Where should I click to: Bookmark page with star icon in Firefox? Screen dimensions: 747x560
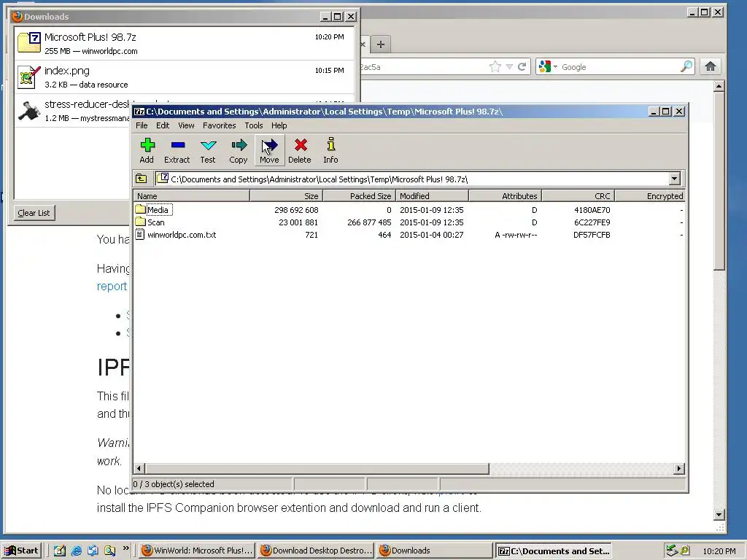coord(495,66)
